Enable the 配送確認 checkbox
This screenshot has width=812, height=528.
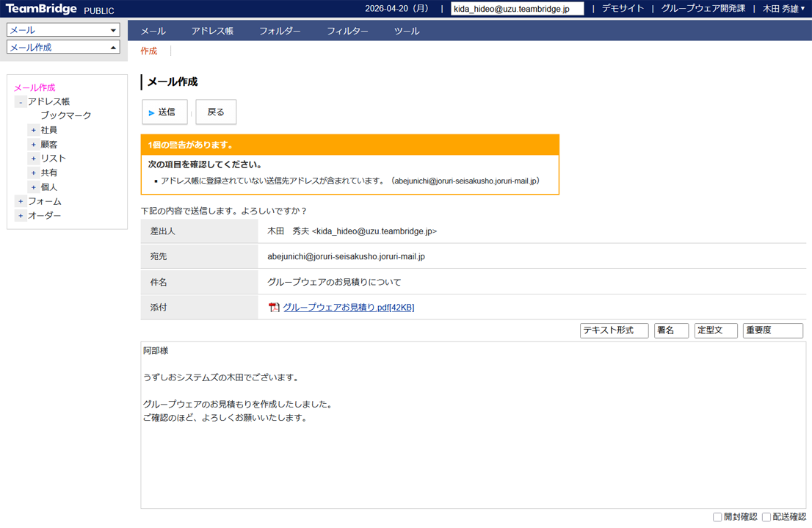point(766,517)
